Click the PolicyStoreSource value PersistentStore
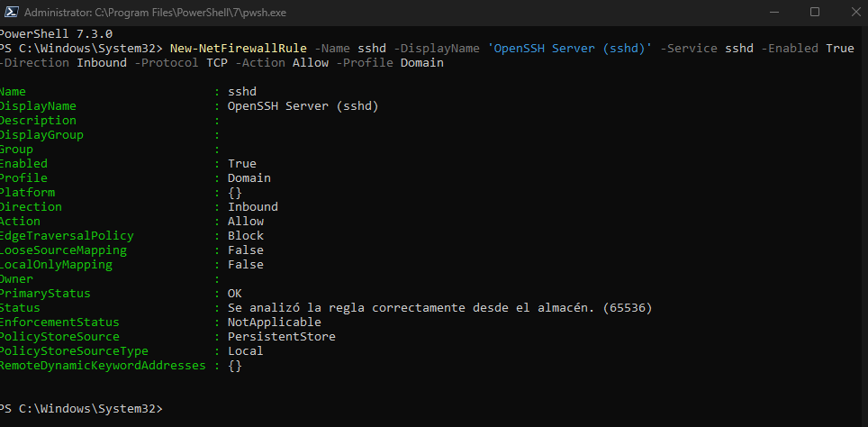Viewport: 868px width, 427px height. coord(282,336)
